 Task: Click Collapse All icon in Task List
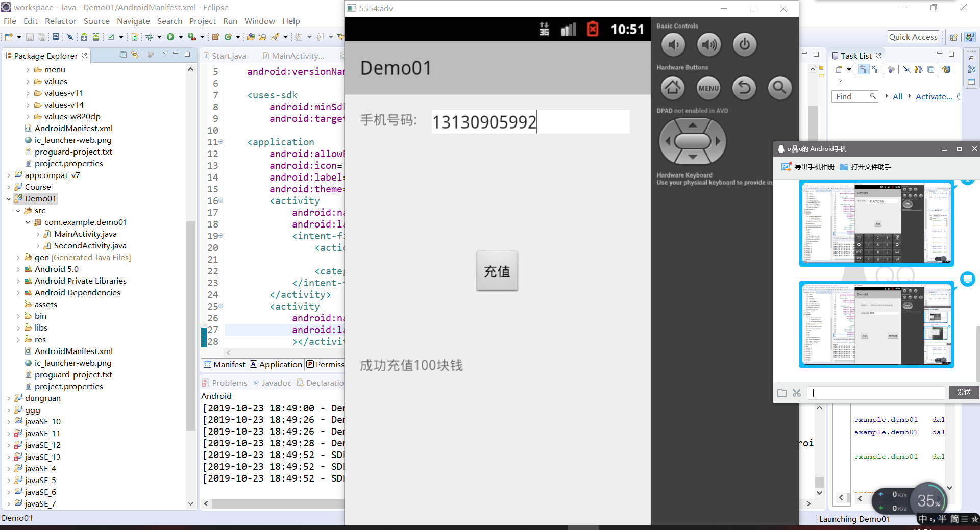(x=931, y=69)
